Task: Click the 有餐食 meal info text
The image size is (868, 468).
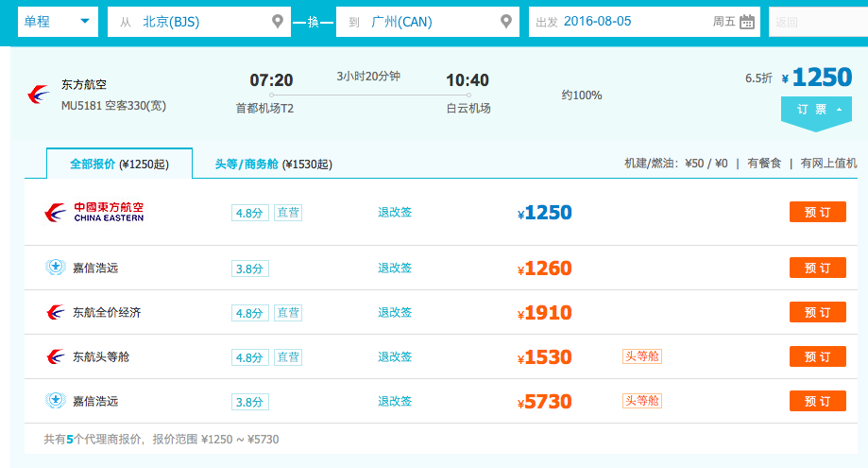Action: 764,163
